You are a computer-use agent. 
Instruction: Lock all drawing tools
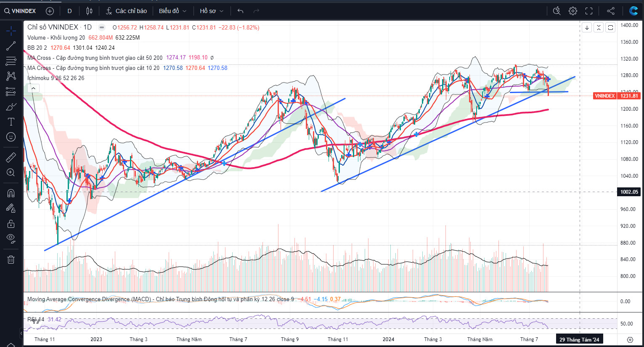tap(11, 224)
